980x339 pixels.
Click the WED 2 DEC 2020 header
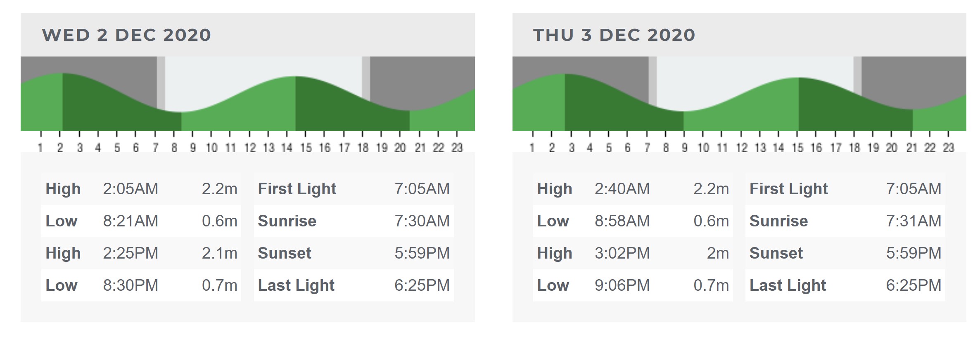coord(126,35)
